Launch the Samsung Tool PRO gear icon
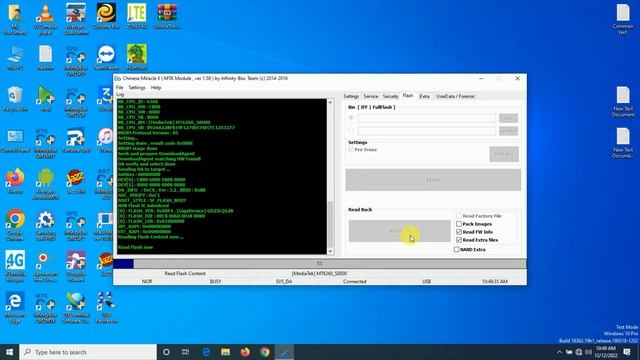Screen dimensions: 640x360 (45, 225)
